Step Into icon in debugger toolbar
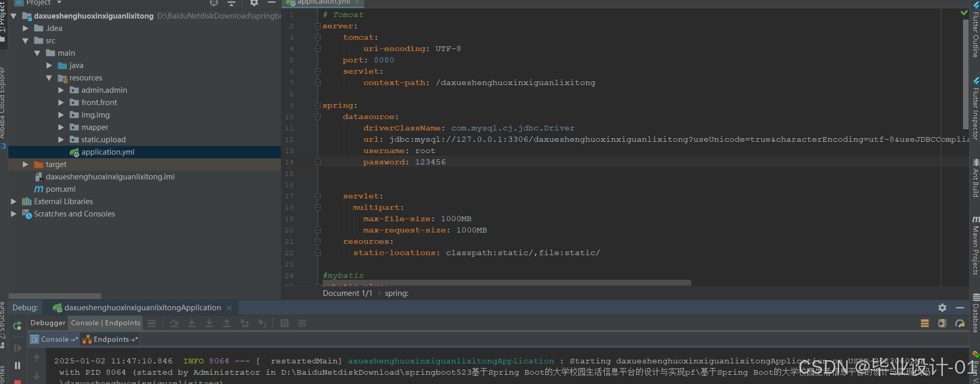Viewport: 980px width, 384px height. pyautogui.click(x=192, y=323)
